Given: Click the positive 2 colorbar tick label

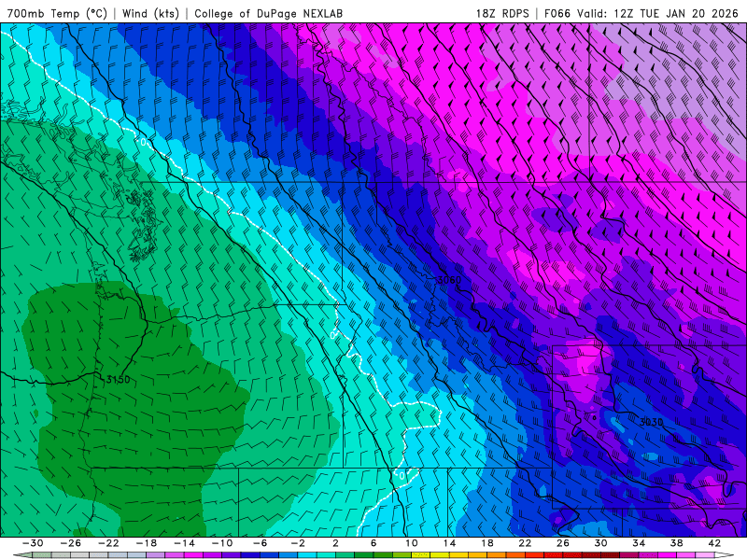Looking at the screenshot, I should click(x=336, y=543).
